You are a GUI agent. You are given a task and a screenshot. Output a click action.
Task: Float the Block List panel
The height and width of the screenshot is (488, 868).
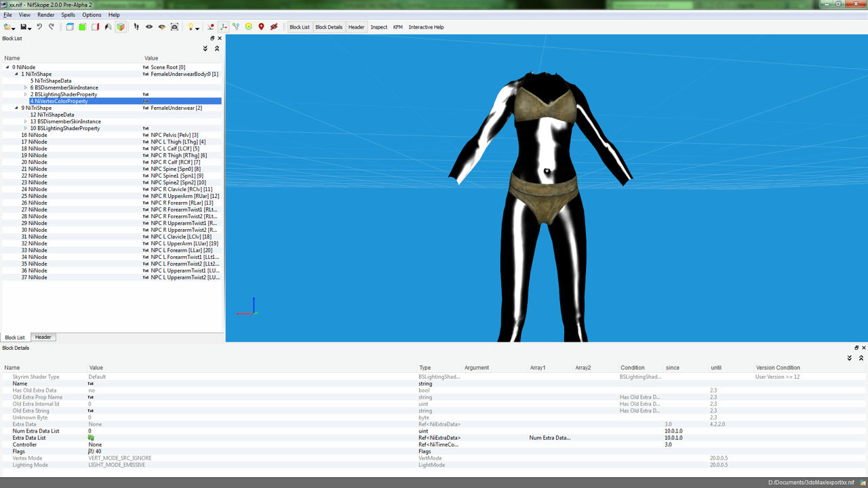point(212,39)
